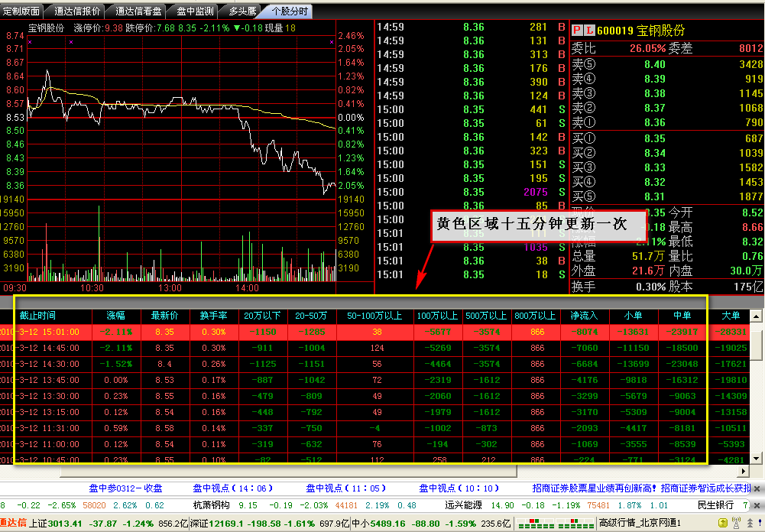Viewport: 765px width, 532px height.
Task: Click the 50-100万以上 column header
Action: 374,316
